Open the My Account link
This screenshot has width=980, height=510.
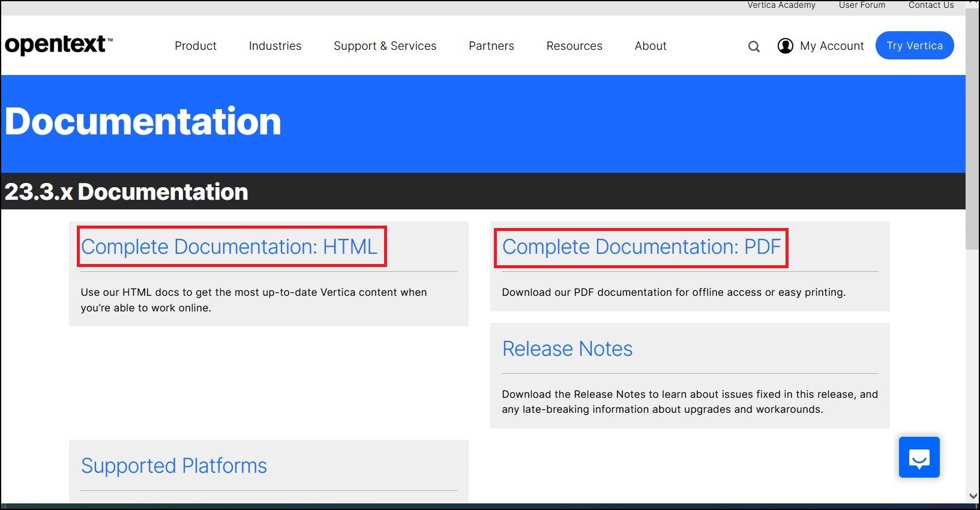pos(832,46)
